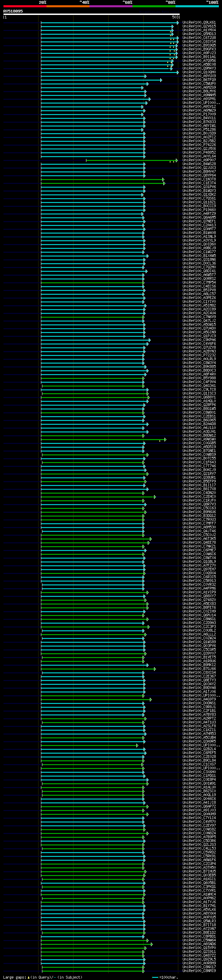Click the white query sequence bar
This screenshot has height=980, width=222.
pos(92,15)
